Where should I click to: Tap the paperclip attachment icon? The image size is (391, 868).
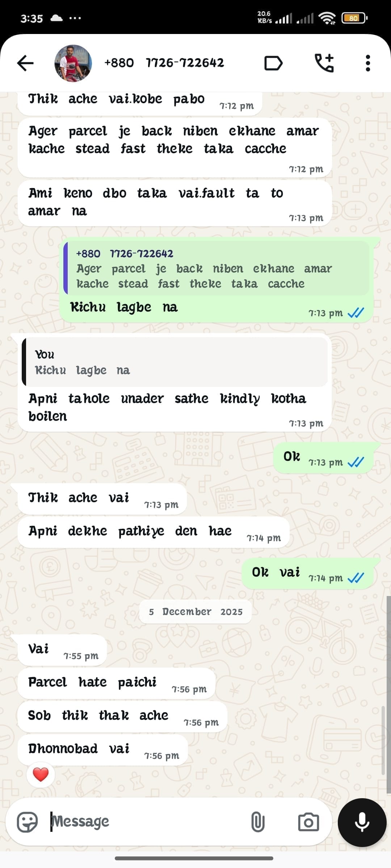tap(258, 822)
